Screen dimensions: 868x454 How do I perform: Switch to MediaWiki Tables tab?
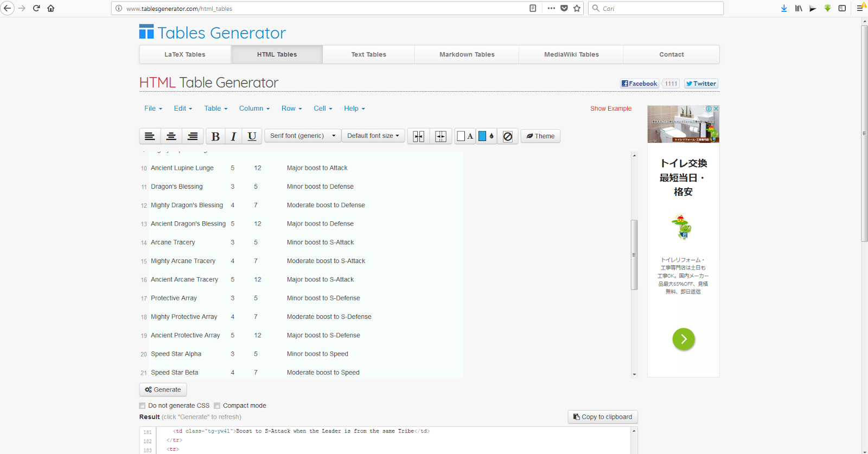[571, 54]
